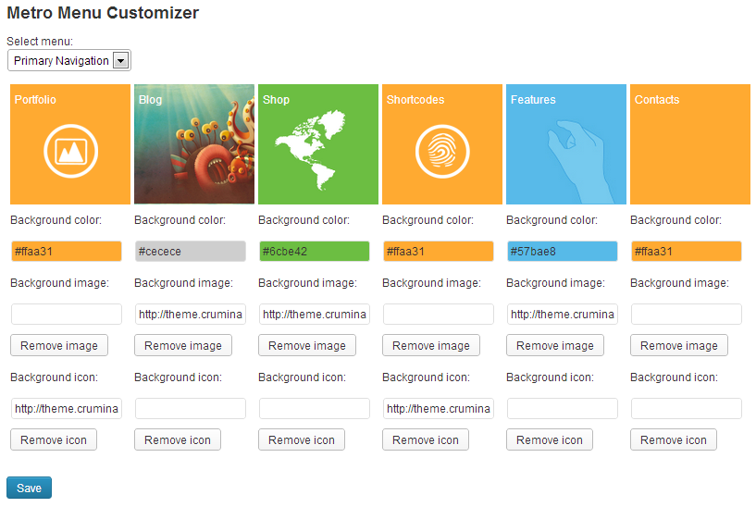The image size is (756, 532).
Task: Click Remove image for Features column
Action: click(555, 346)
